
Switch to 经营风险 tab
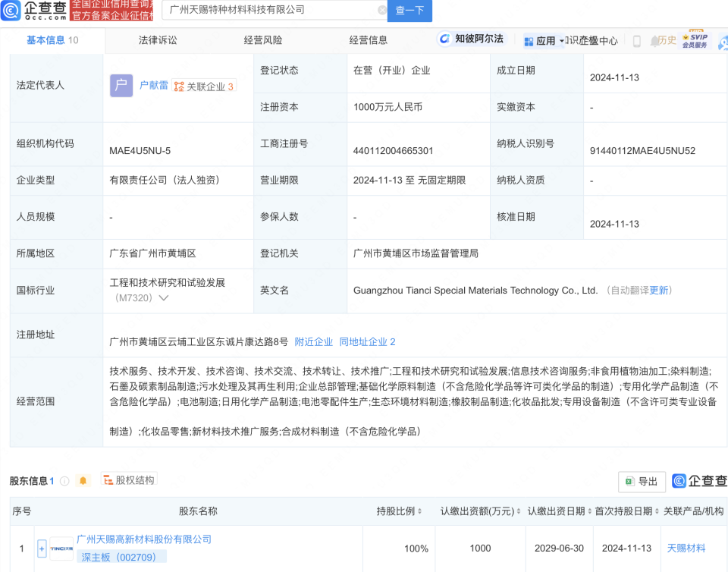263,40
